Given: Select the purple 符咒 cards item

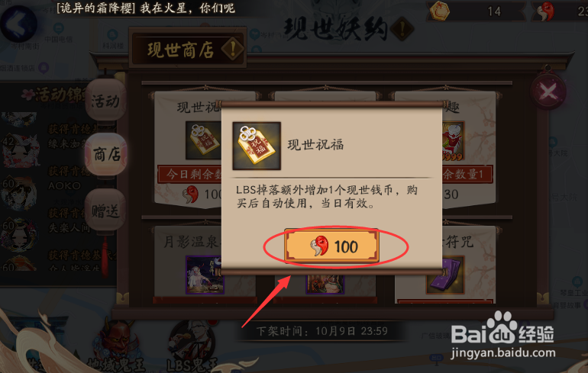Looking at the screenshot, I should [446, 275].
